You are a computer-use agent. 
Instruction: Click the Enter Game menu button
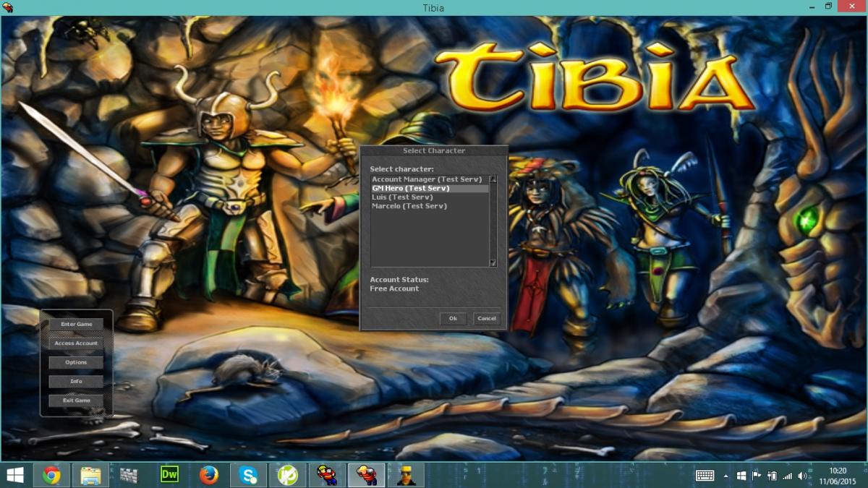point(76,325)
